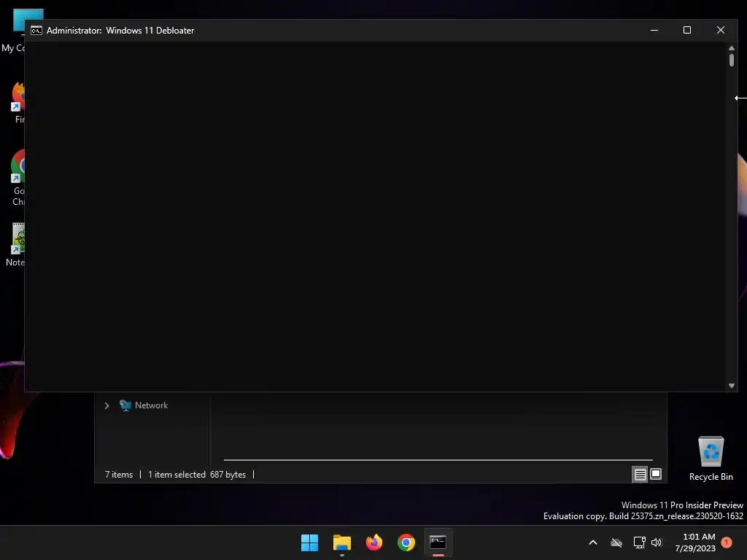Screen dimensions: 747x560
Task: Select the command prompt taskbar icon
Action: click(x=438, y=542)
